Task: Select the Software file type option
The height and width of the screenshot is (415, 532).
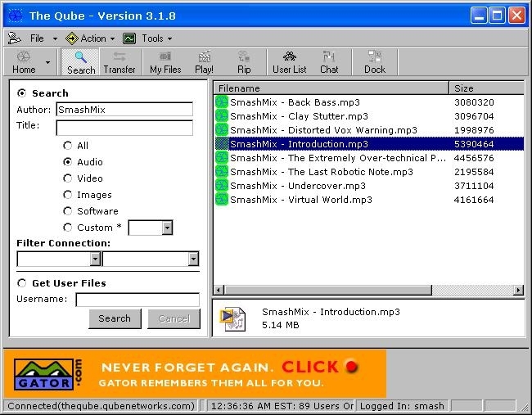Action: (67, 210)
